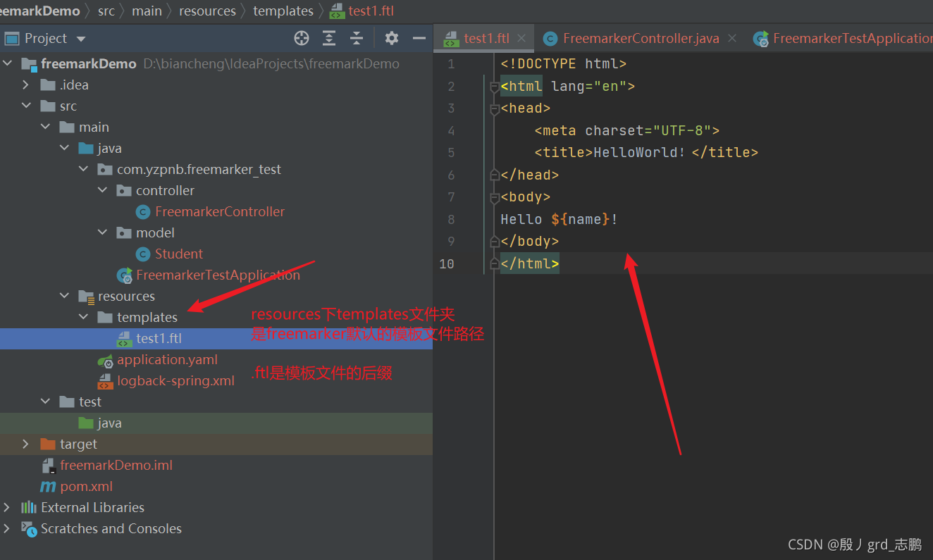Screen dimensions: 933x560
Task: Click the <!DOCTYPE html> line
Action: (564, 64)
